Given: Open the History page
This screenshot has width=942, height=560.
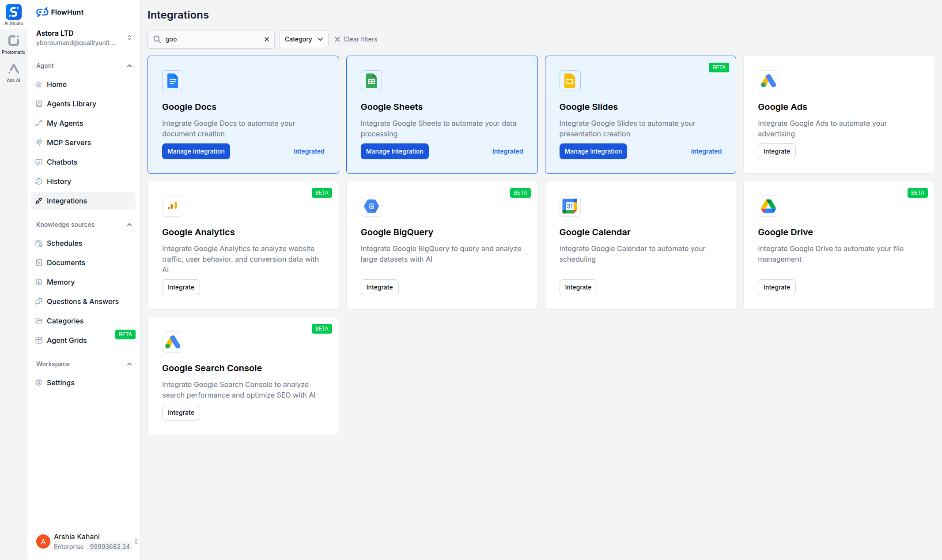Looking at the screenshot, I should (x=59, y=181).
